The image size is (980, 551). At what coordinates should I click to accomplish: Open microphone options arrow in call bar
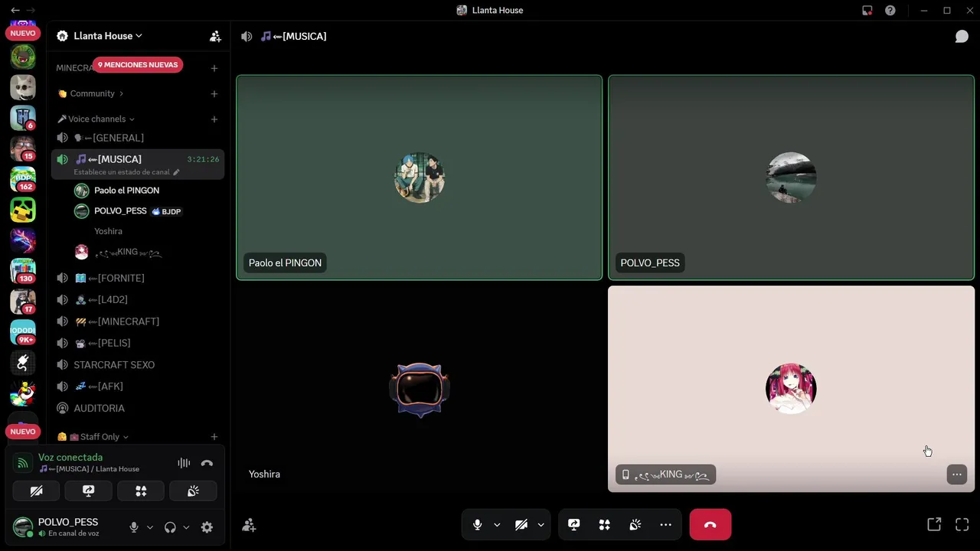pos(497,525)
